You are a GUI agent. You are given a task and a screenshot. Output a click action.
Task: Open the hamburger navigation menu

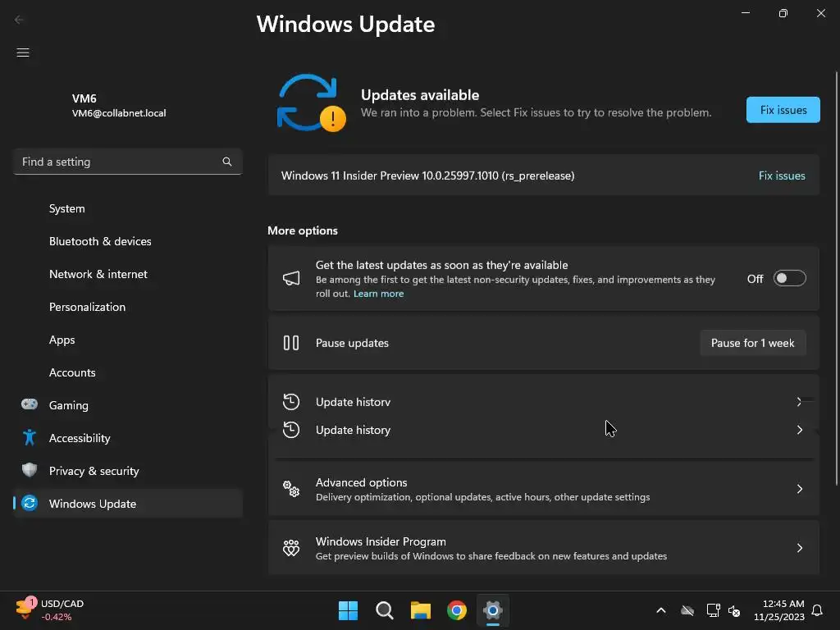tap(22, 52)
